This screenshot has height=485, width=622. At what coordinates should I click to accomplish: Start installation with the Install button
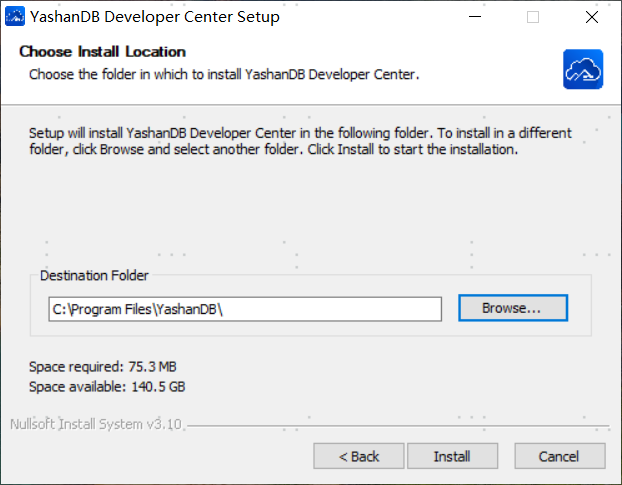pyautogui.click(x=452, y=456)
